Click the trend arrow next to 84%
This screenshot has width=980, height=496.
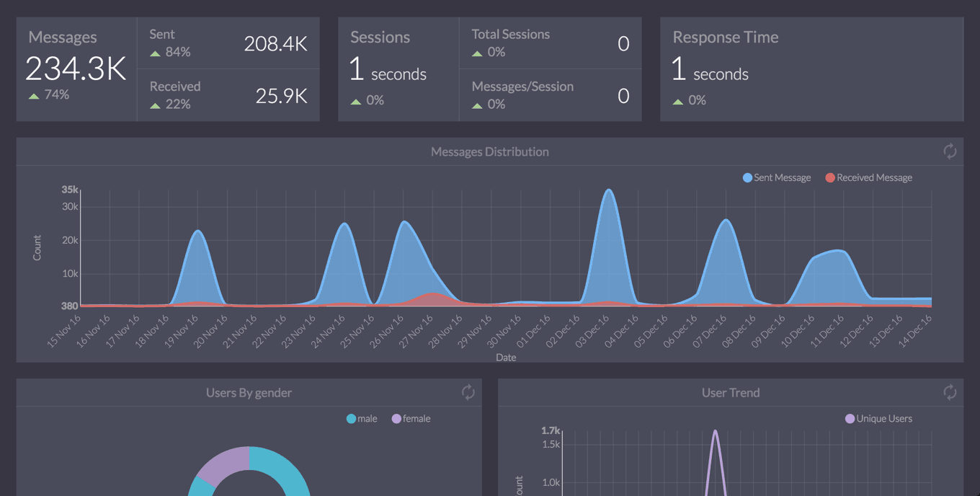[155, 53]
